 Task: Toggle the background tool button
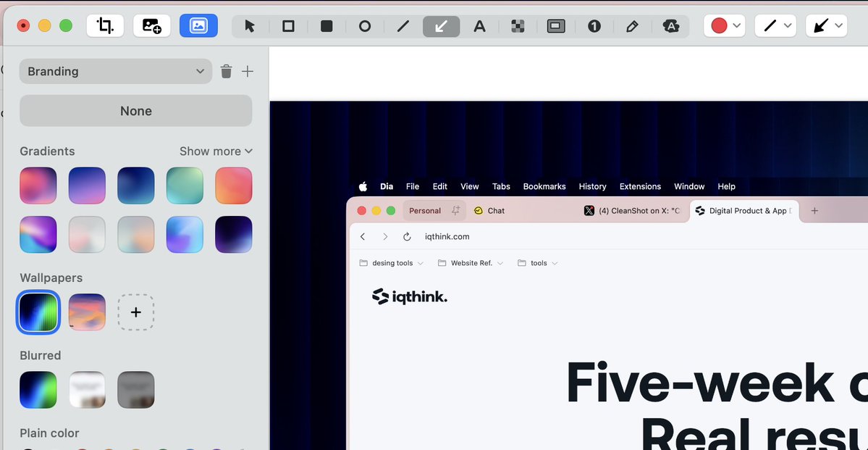point(198,25)
